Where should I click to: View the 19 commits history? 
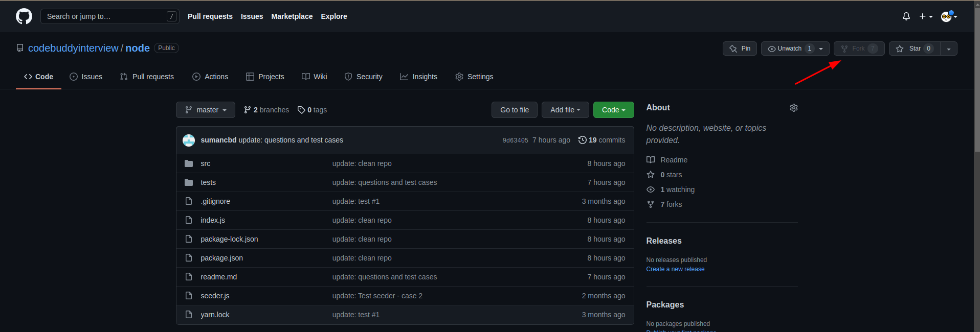tap(602, 140)
